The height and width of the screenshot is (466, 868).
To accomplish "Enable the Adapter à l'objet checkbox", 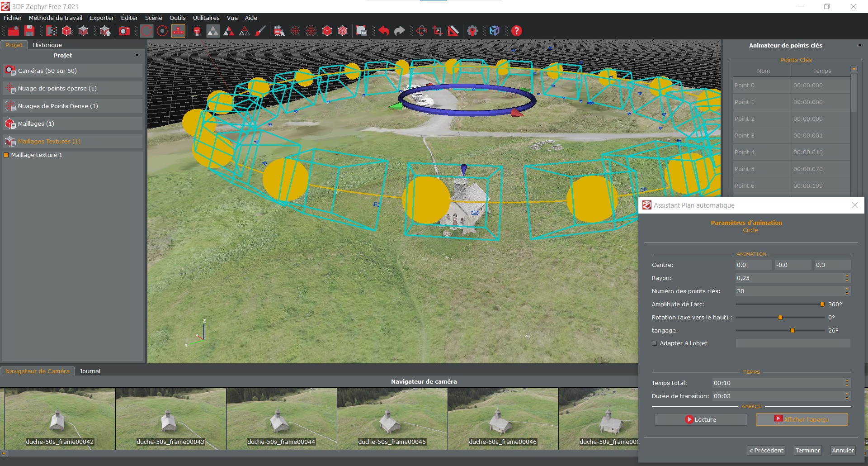I will (x=654, y=343).
